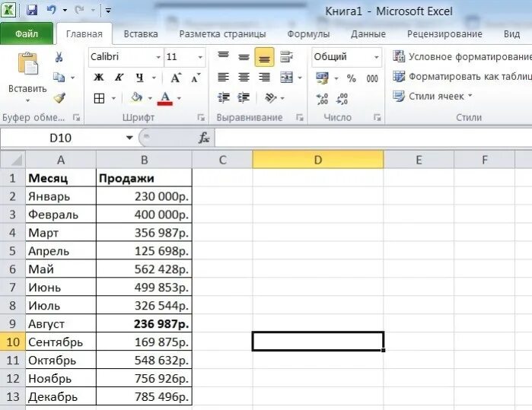
Task: Toggle bottom vertical alignment (highlighted)
Action: point(264,57)
